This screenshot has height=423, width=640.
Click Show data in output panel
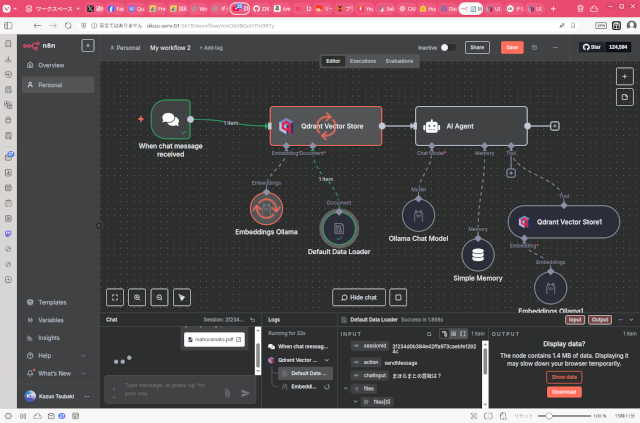click(x=564, y=377)
